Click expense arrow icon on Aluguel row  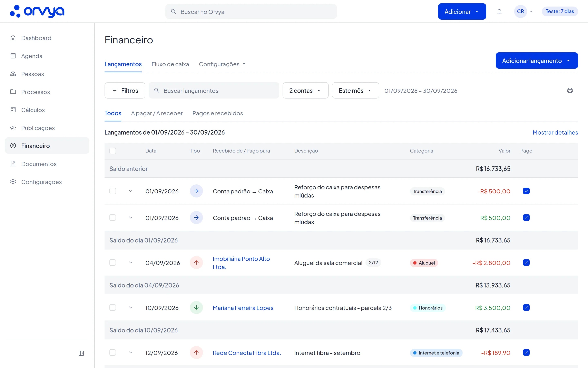[x=196, y=263]
